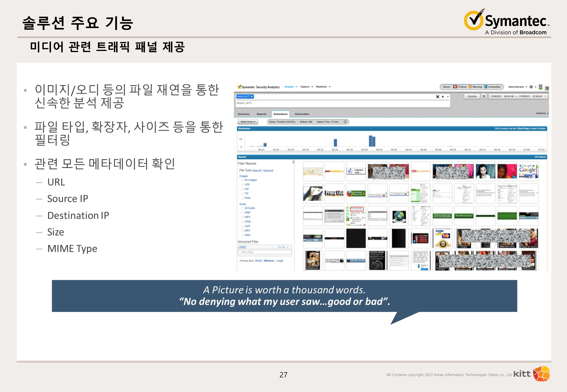Click the Update button

click(472, 97)
